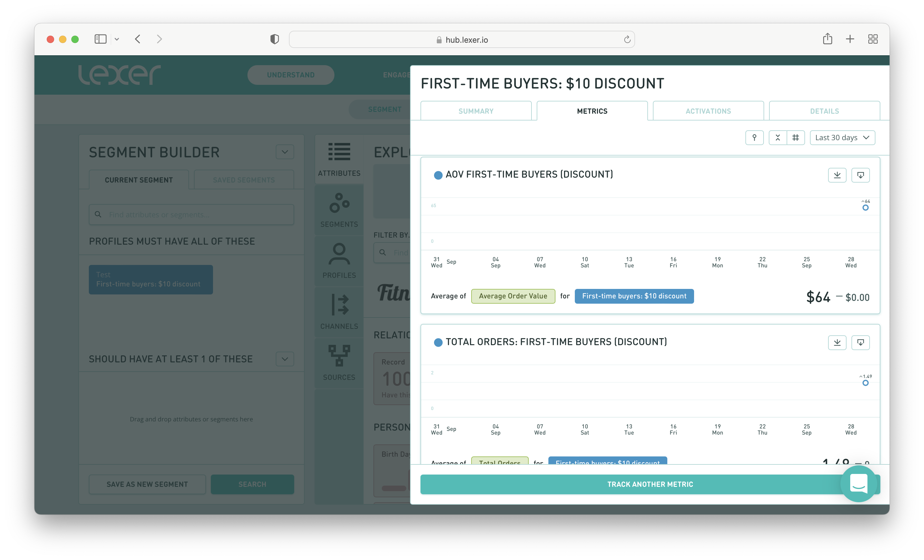Click the export icon on AOV First-Time Buyers chart

[860, 175]
